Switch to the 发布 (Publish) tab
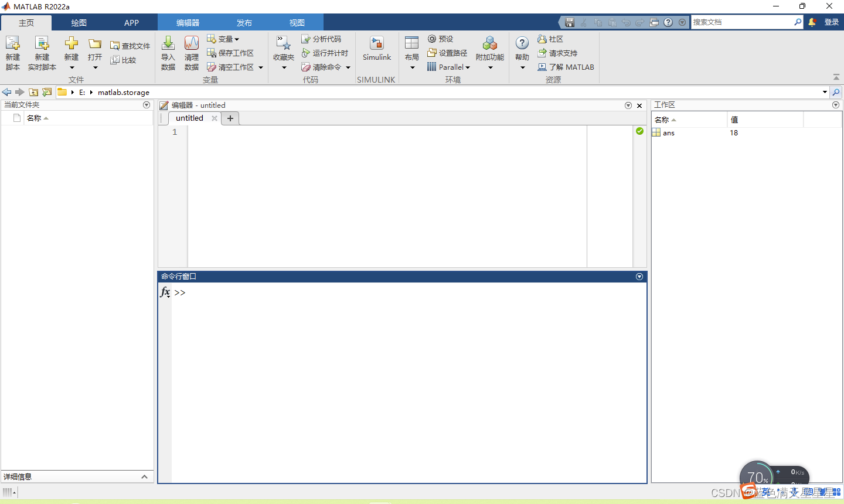 (244, 23)
